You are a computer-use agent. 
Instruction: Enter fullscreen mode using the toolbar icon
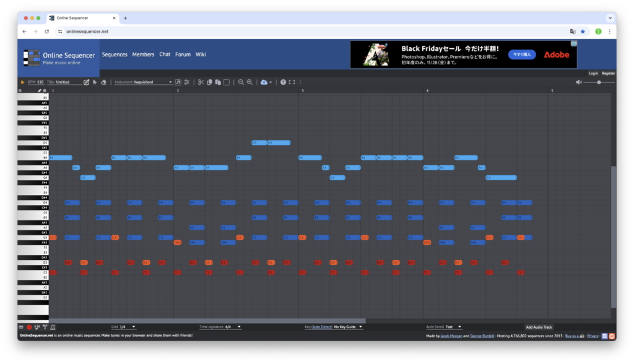tap(292, 82)
